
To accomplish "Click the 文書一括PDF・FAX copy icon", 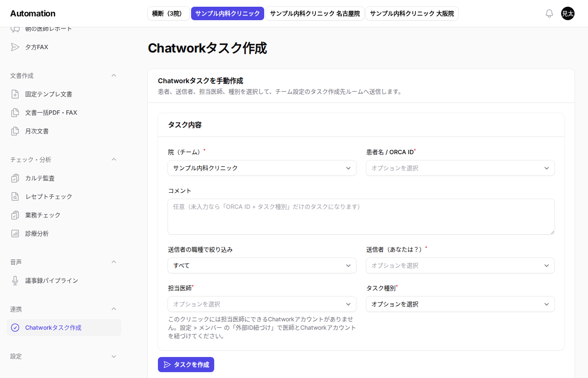I will [15, 113].
